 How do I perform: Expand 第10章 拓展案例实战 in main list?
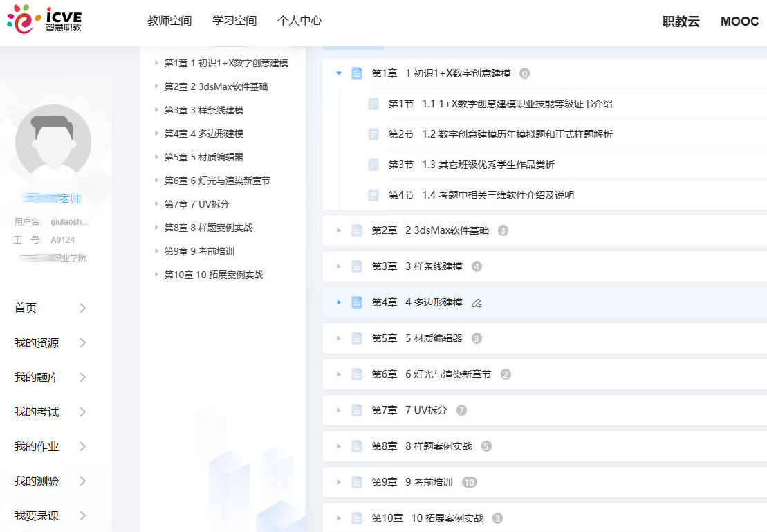pos(338,518)
